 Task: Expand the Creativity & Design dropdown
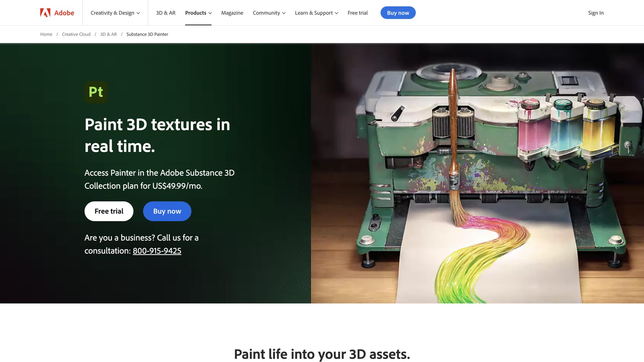point(115,13)
